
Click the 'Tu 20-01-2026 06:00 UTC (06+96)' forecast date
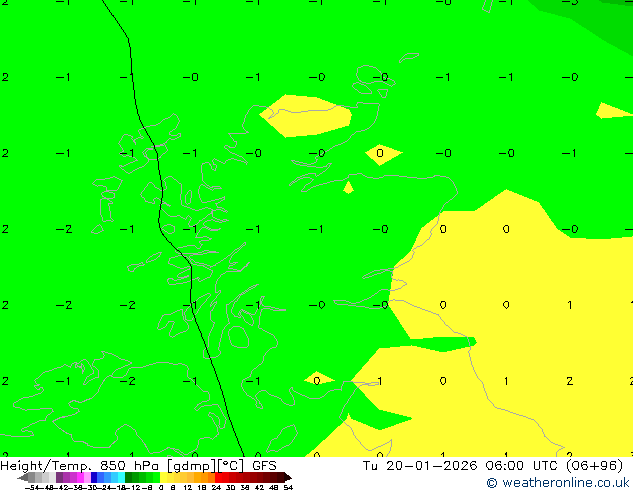coord(492,466)
